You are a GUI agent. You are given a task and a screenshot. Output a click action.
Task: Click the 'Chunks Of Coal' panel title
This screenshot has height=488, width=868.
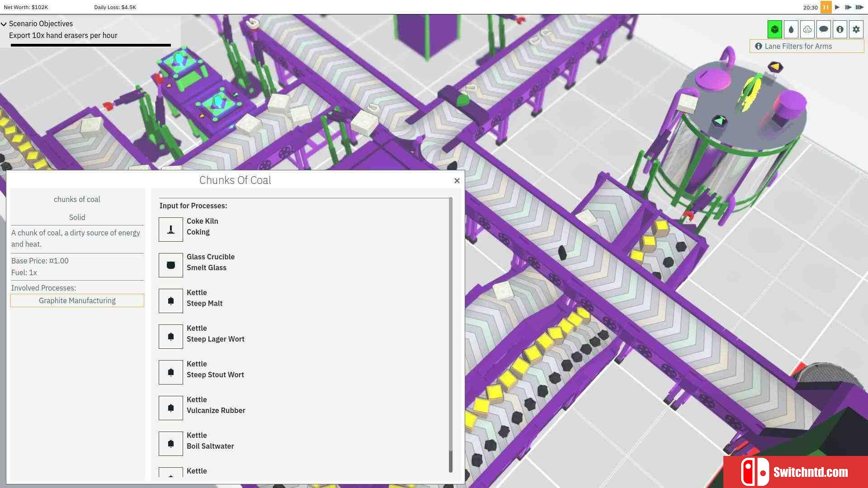pyautogui.click(x=235, y=180)
